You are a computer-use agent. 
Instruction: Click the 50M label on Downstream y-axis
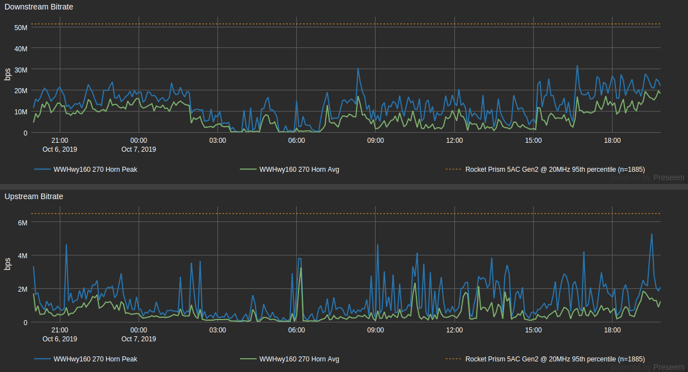coord(21,27)
